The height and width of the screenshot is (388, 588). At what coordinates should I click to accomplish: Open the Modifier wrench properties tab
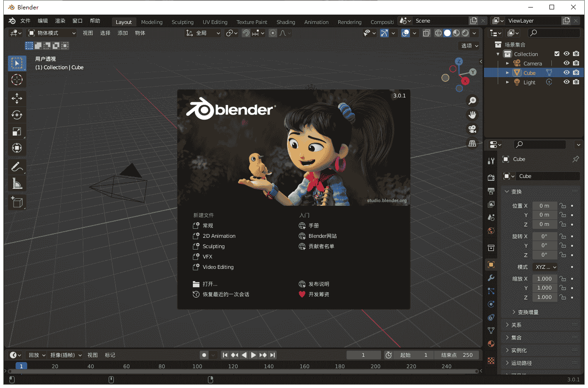tap(491, 278)
